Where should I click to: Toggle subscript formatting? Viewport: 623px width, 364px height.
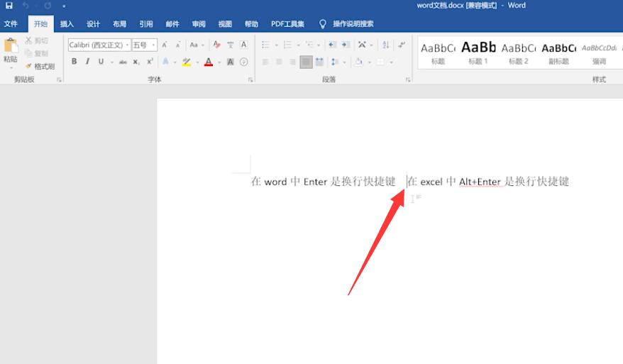click(x=136, y=62)
